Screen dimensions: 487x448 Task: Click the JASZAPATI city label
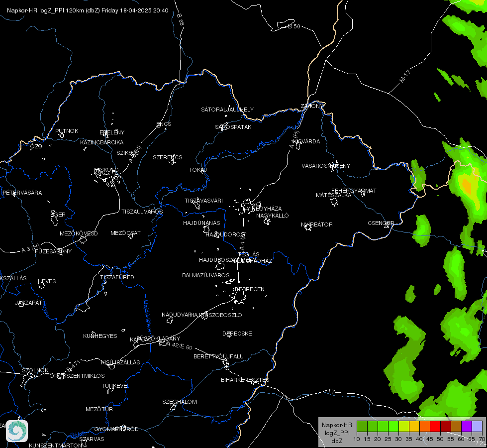click(29, 303)
